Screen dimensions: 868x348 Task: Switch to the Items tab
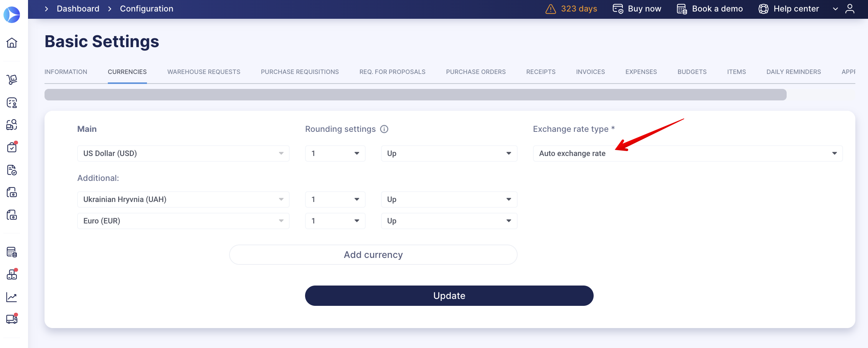point(737,72)
